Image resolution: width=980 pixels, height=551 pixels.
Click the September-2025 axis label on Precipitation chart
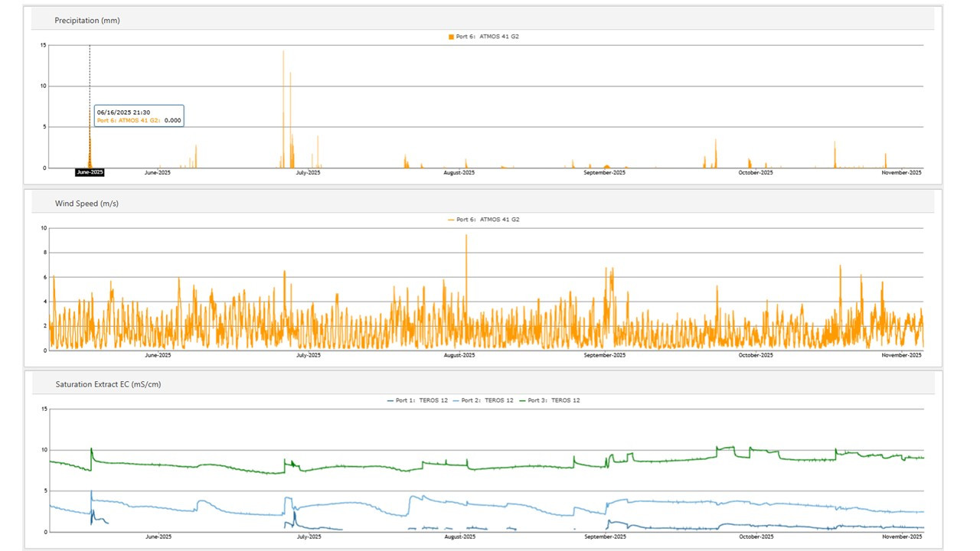coord(605,173)
